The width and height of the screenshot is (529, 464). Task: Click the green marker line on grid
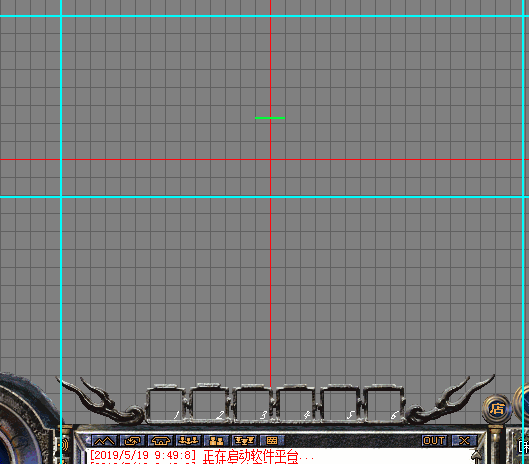pyautogui.click(x=270, y=118)
